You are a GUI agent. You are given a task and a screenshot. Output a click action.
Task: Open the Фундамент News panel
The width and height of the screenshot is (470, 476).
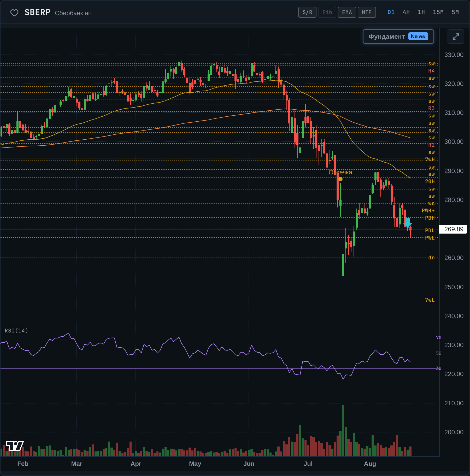[x=398, y=37]
